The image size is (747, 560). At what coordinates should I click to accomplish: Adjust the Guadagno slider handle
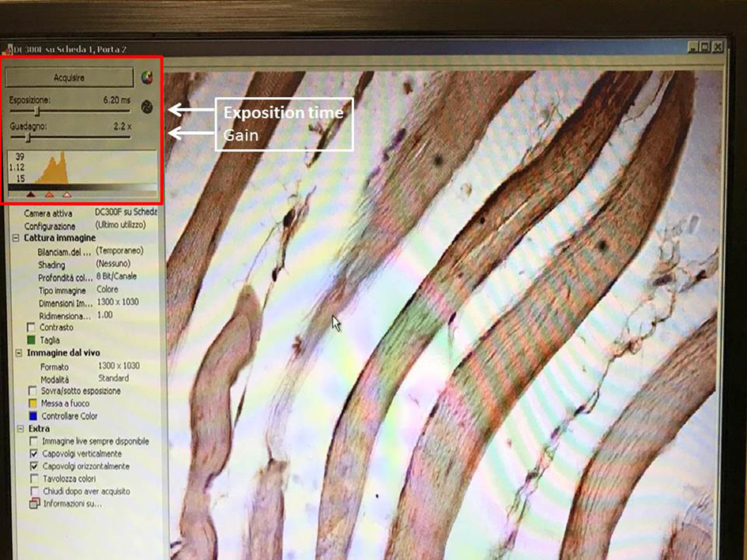tap(28, 137)
